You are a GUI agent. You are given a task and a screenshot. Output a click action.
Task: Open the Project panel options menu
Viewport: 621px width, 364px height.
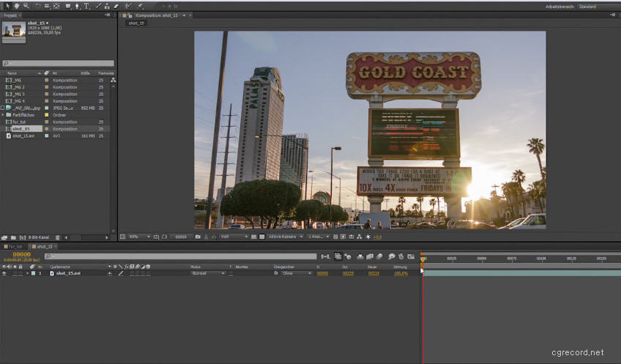click(108, 15)
